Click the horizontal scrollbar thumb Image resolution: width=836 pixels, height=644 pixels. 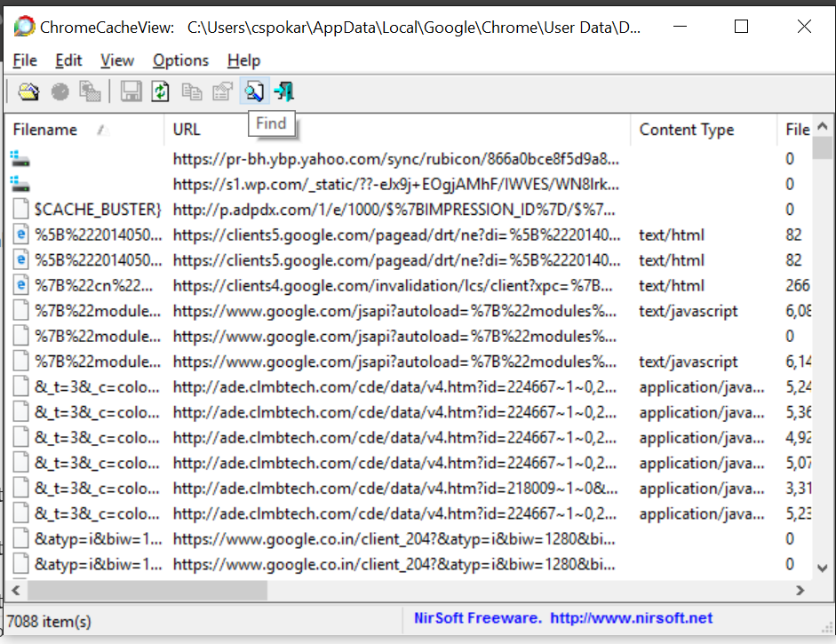click(x=147, y=590)
